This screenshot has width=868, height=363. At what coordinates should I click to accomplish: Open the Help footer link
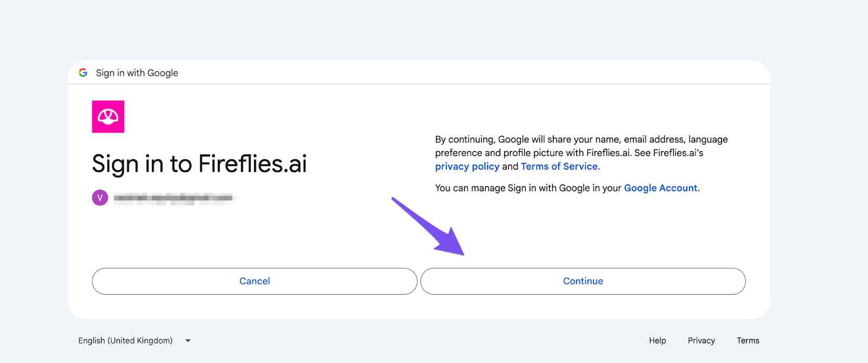[x=657, y=341]
